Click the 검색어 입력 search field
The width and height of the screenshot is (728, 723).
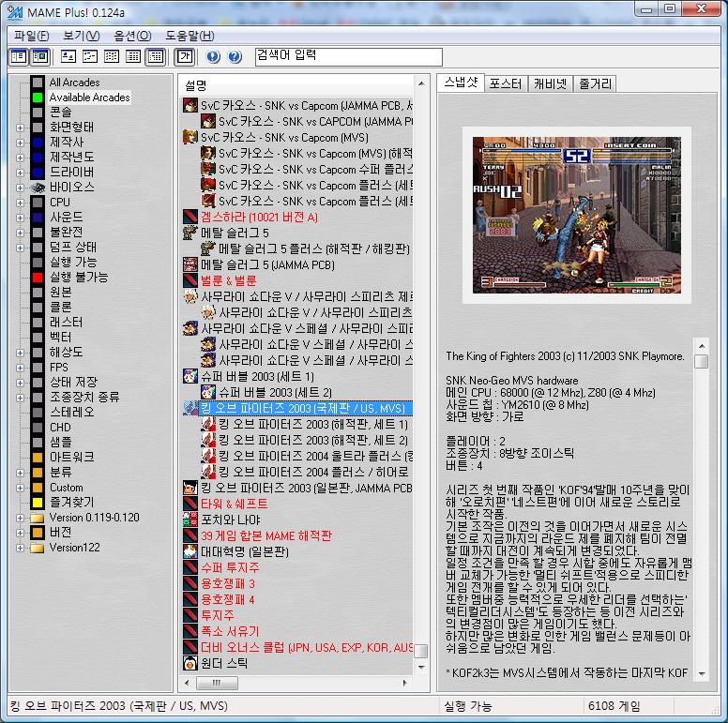click(x=349, y=57)
